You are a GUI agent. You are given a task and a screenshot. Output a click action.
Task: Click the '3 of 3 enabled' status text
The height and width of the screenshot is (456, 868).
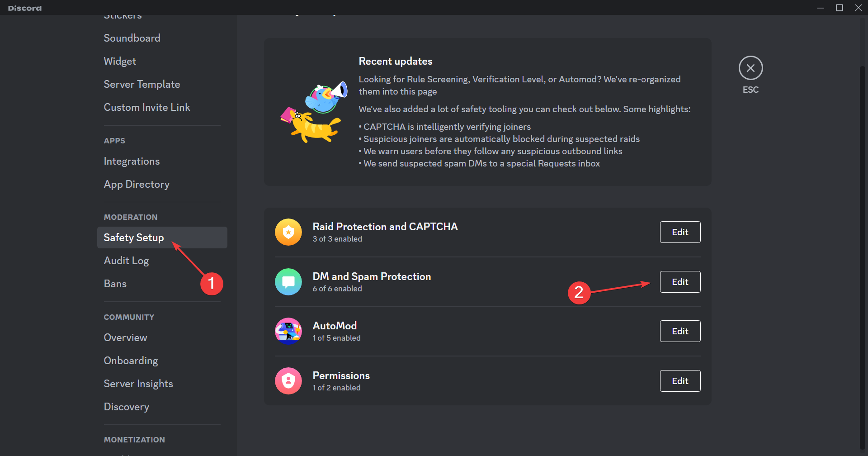[337, 239]
